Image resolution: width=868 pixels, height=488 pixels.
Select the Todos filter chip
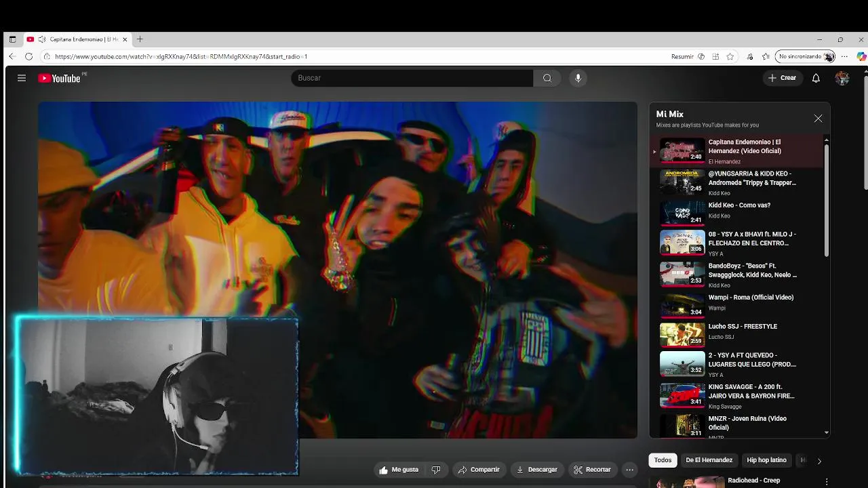[x=663, y=460]
